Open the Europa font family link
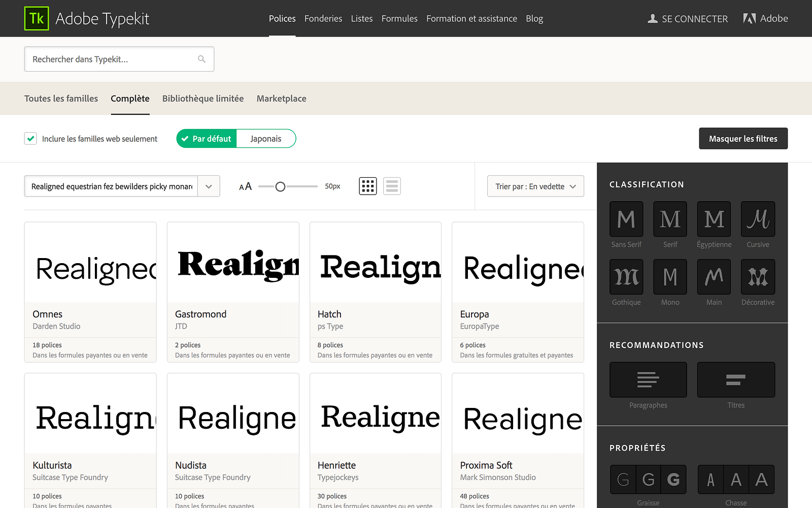Screen dimensions: 812x508 (474, 314)
